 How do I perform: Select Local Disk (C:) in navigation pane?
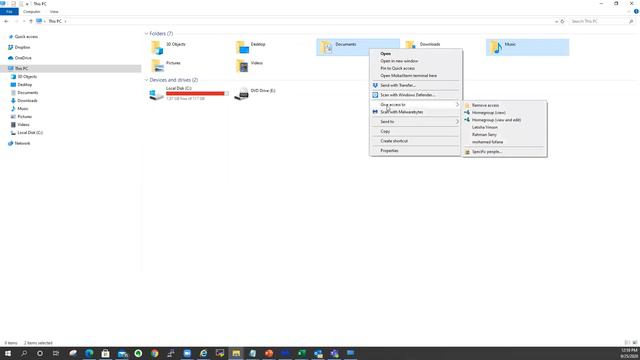[x=29, y=133]
